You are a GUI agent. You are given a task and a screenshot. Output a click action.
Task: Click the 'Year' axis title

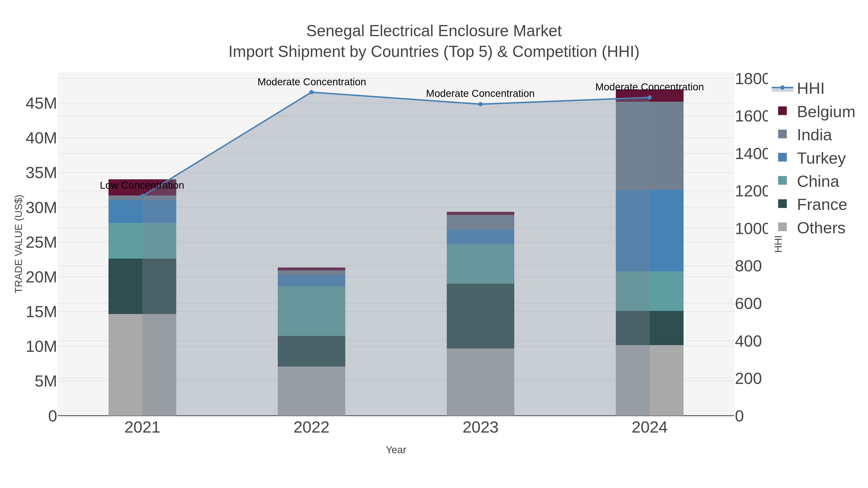point(396,450)
